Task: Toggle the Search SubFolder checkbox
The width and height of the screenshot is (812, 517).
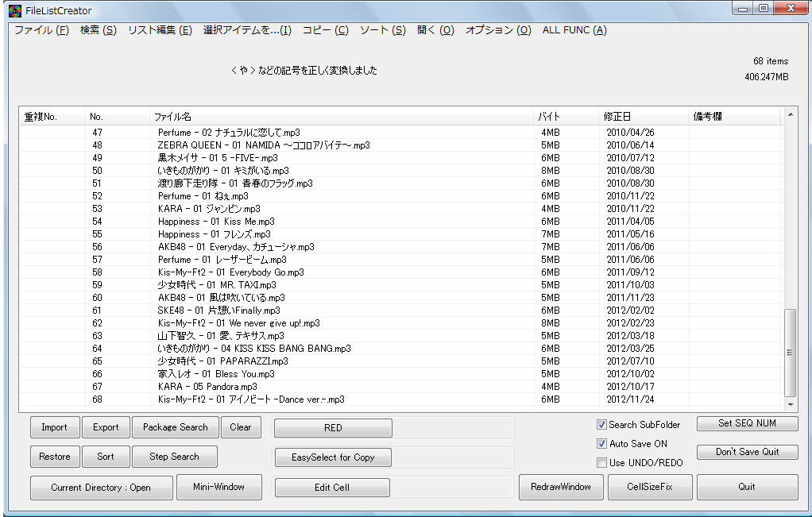Action: pyautogui.click(x=602, y=425)
